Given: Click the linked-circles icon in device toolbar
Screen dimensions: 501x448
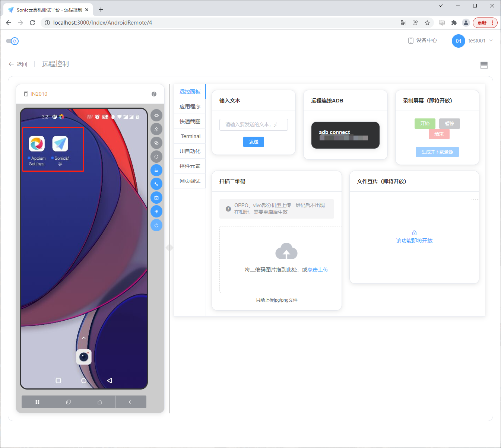Looking at the screenshot, I should coord(156,143).
